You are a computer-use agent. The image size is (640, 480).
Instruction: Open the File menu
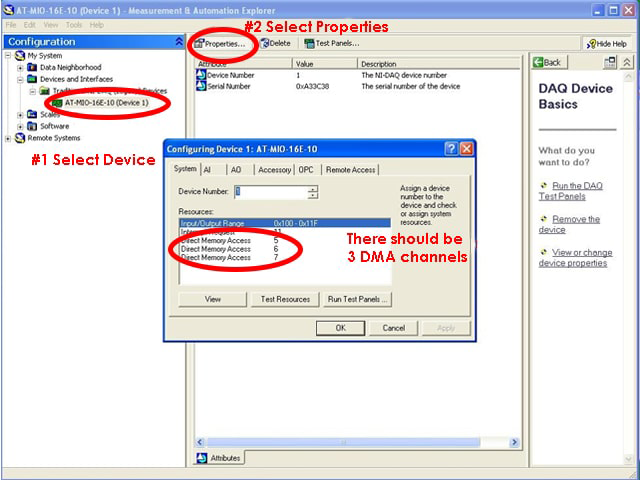click(x=11, y=25)
